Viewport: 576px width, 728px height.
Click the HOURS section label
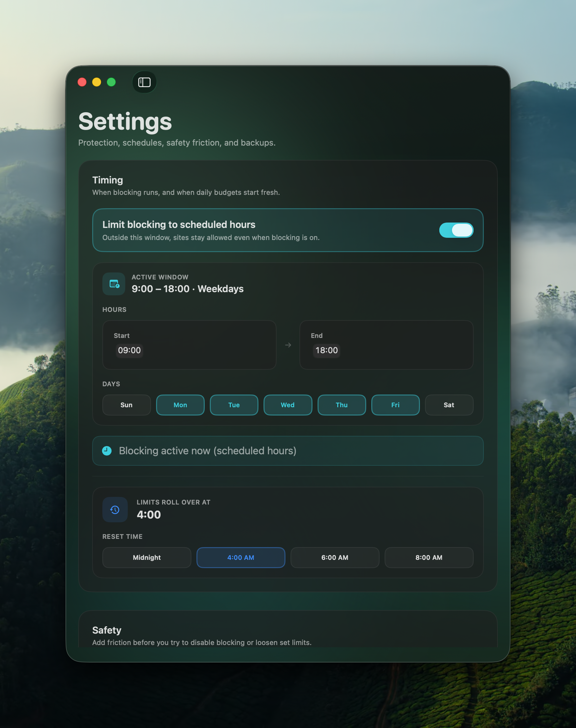pos(114,310)
